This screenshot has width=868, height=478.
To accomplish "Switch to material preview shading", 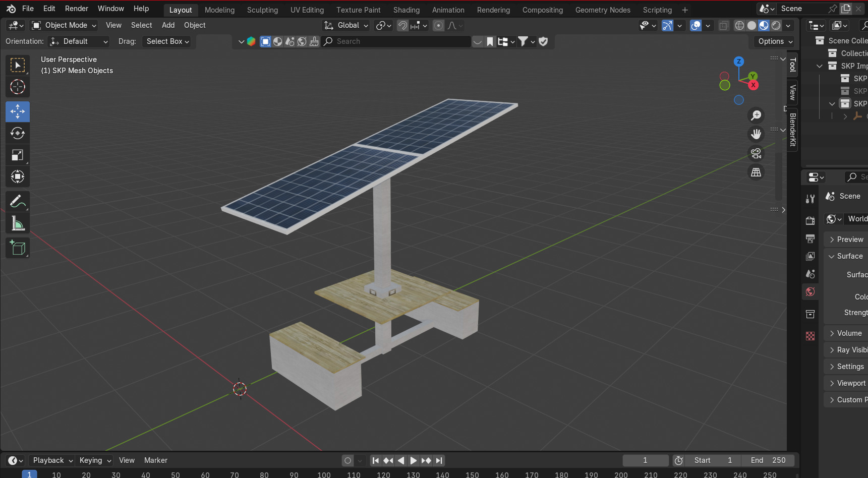I will 764,25.
